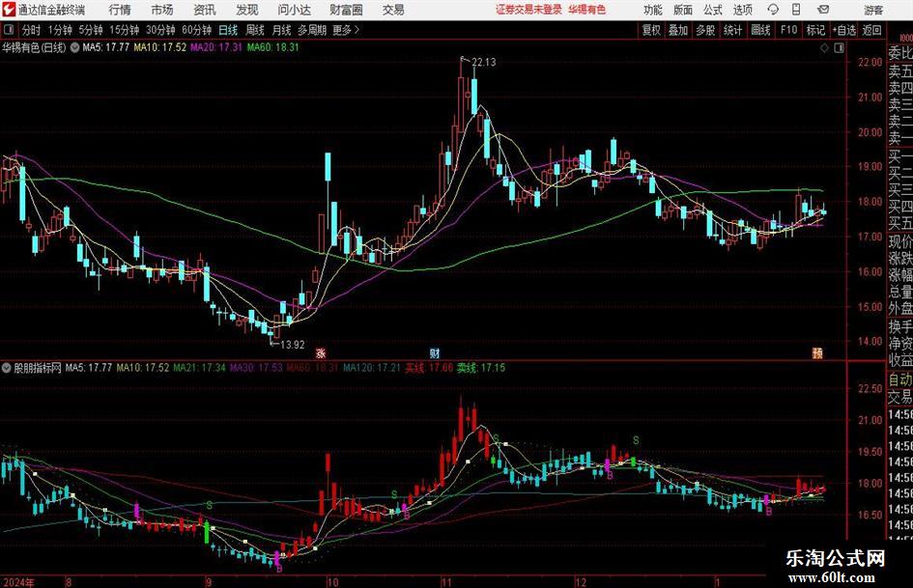This screenshot has width=913, height=588.
Task: Click the 卖线: 17.15 indicator value
Action: (481, 368)
